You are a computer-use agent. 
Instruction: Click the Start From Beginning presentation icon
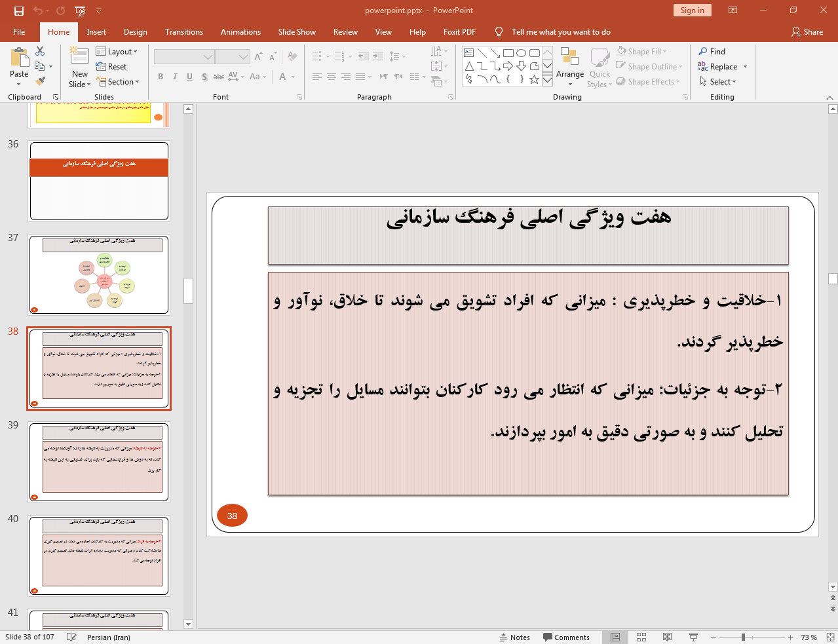pyautogui.click(x=80, y=10)
